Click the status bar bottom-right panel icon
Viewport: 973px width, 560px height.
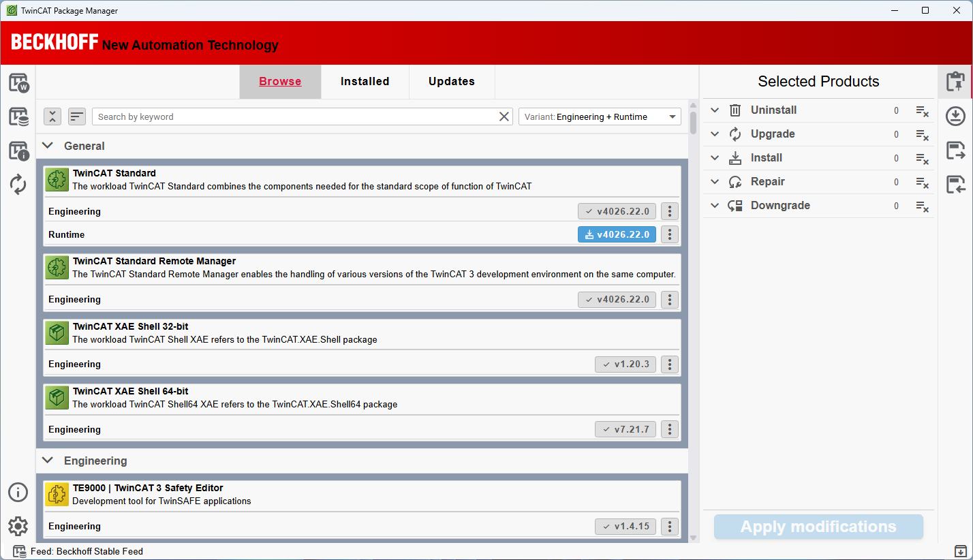pos(960,551)
